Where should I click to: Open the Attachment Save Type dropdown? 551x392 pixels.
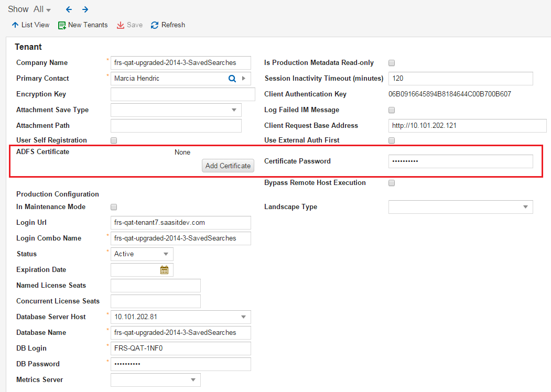(x=234, y=110)
